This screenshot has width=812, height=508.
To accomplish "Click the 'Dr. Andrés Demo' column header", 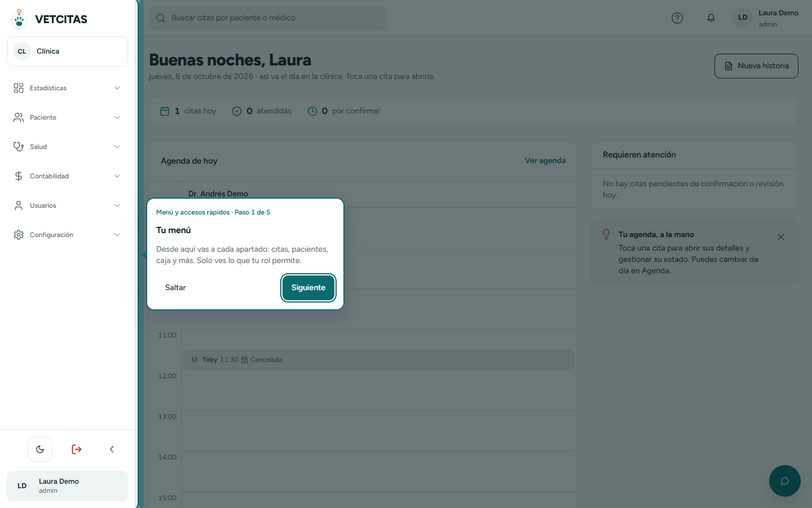I will [x=218, y=194].
